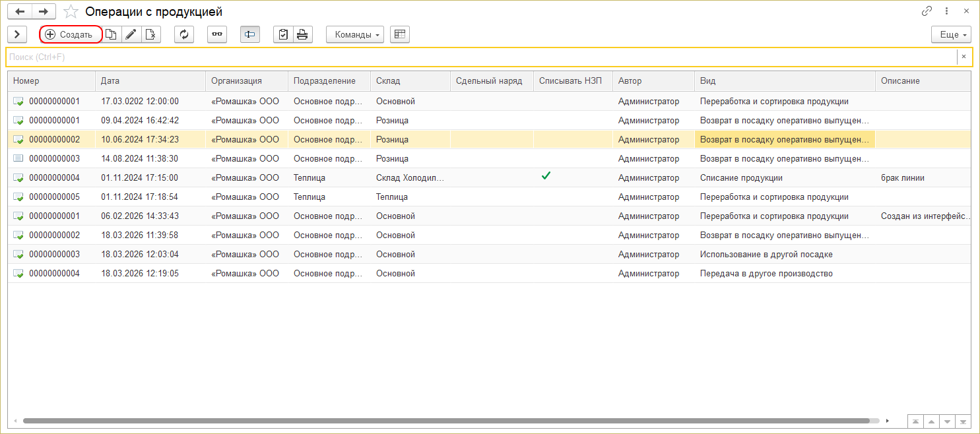Copy link using the chain icon
This screenshot has width=980, height=434.
pos(927,11)
